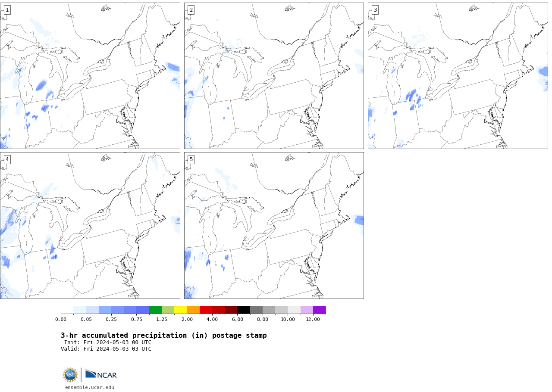Select the green 1.00 color swatch
Screen dimensions: 552x392
coord(155,310)
